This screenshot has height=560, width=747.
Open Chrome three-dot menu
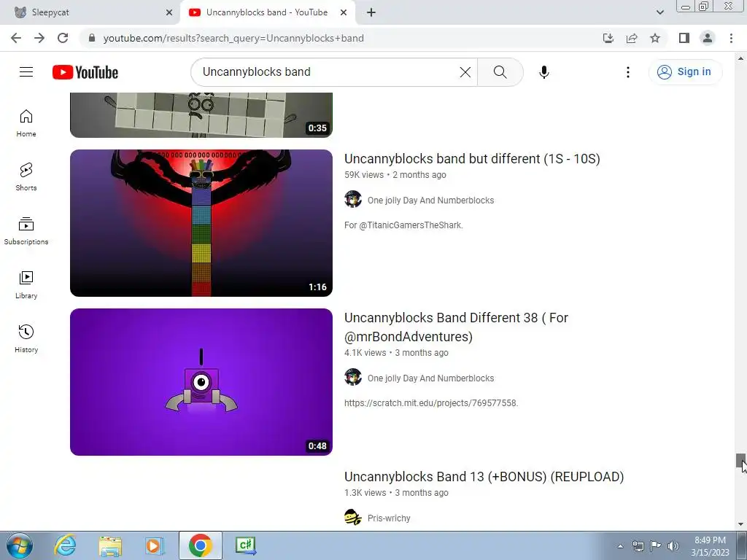point(731,38)
